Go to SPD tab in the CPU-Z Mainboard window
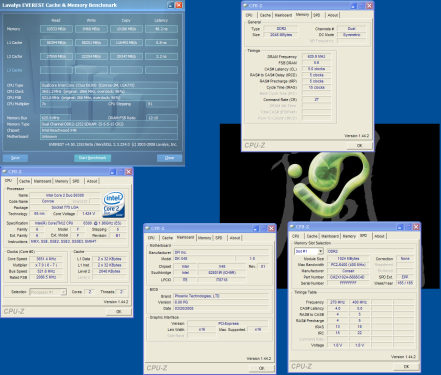 219,238
